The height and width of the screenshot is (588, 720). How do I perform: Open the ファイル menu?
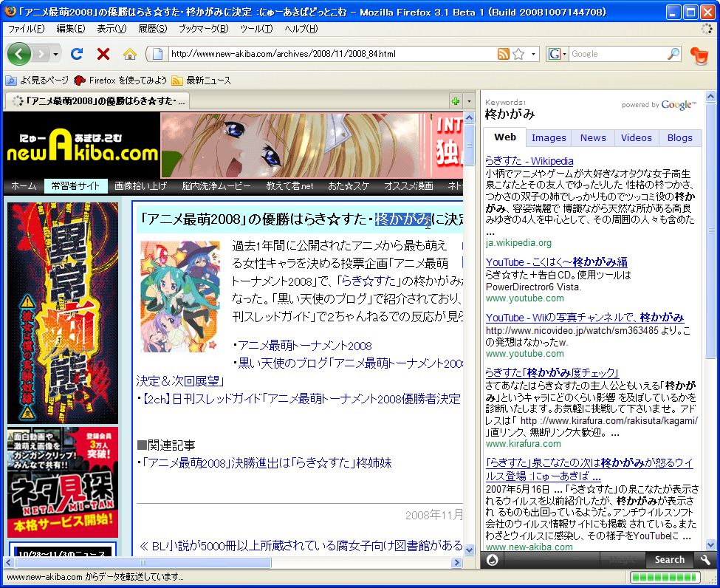pyautogui.click(x=26, y=29)
